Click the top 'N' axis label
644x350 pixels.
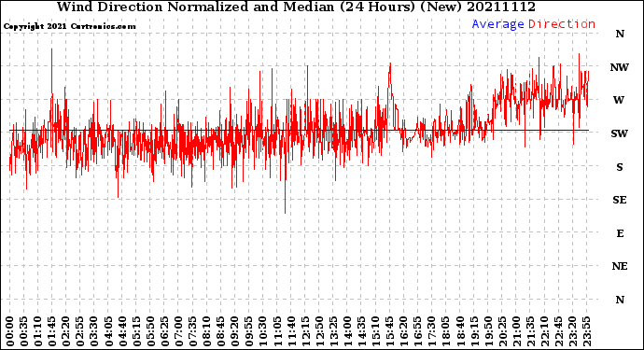[x=620, y=35]
